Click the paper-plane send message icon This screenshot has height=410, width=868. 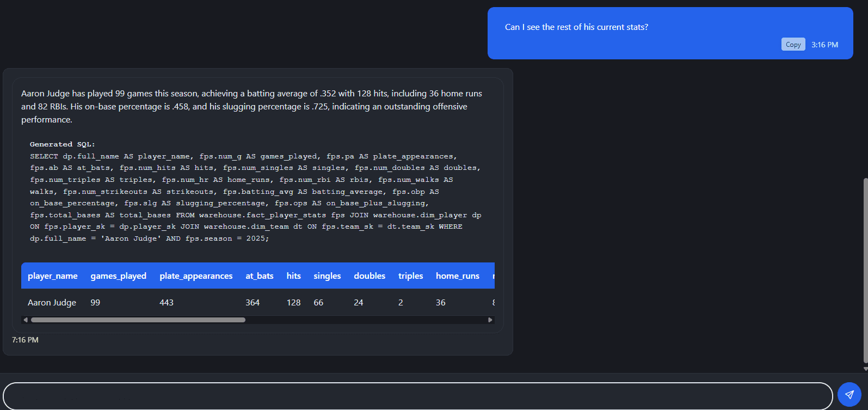tap(849, 395)
